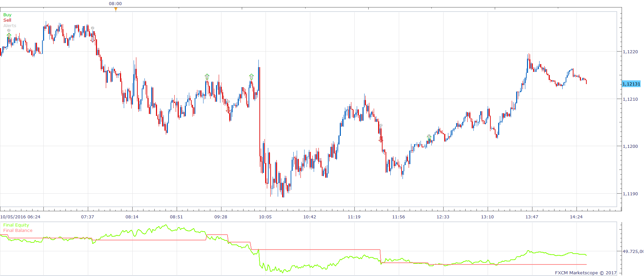This screenshot has height=276, width=644.
Task: Click the 13:47 time axis label
Action: click(x=532, y=217)
